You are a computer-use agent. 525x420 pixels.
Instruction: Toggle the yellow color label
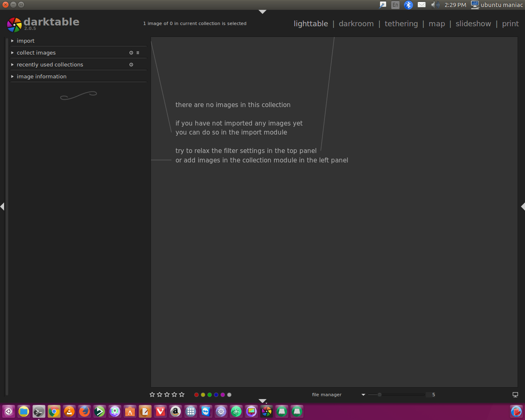203,395
